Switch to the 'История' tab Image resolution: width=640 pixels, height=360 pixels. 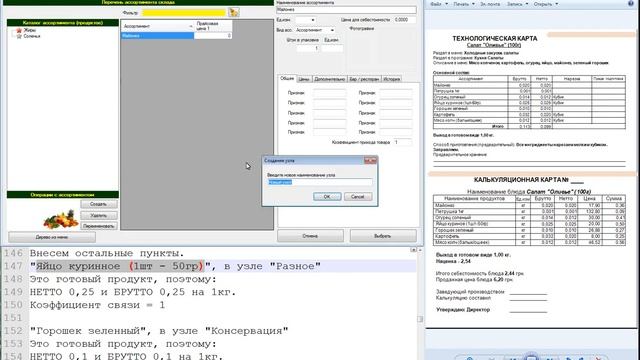pyautogui.click(x=391, y=79)
